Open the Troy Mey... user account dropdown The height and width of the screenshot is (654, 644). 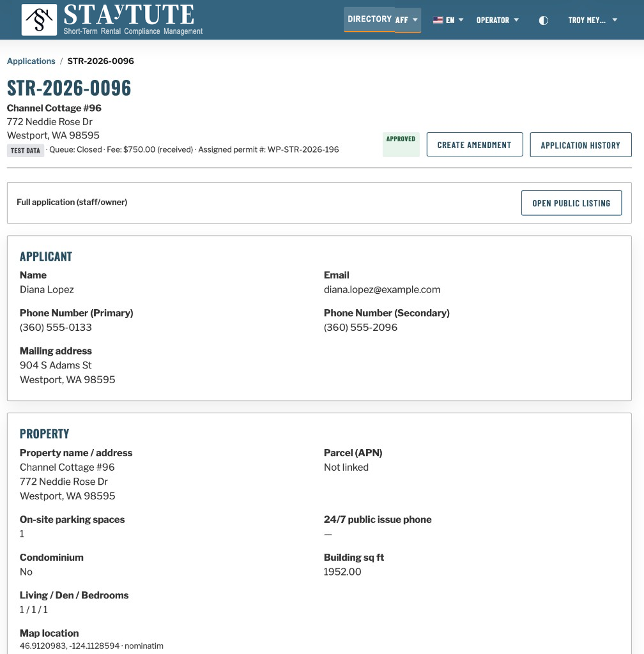coord(592,20)
